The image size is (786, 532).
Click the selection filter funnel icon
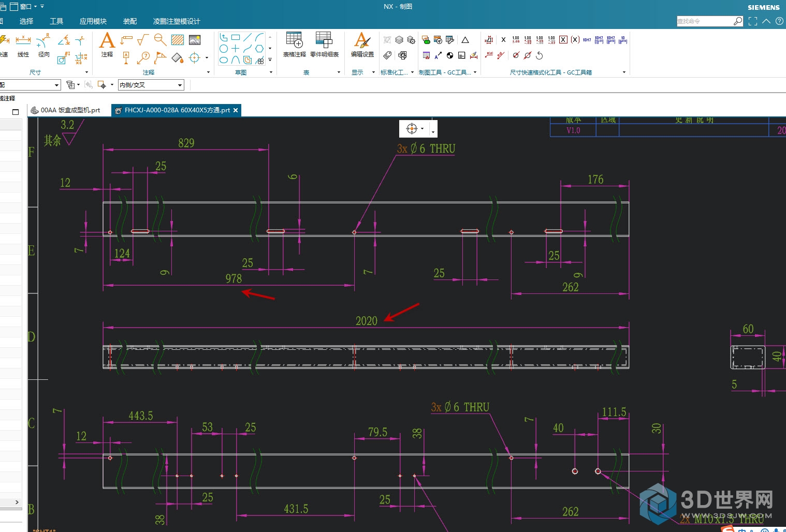pyautogui.click(x=70, y=85)
